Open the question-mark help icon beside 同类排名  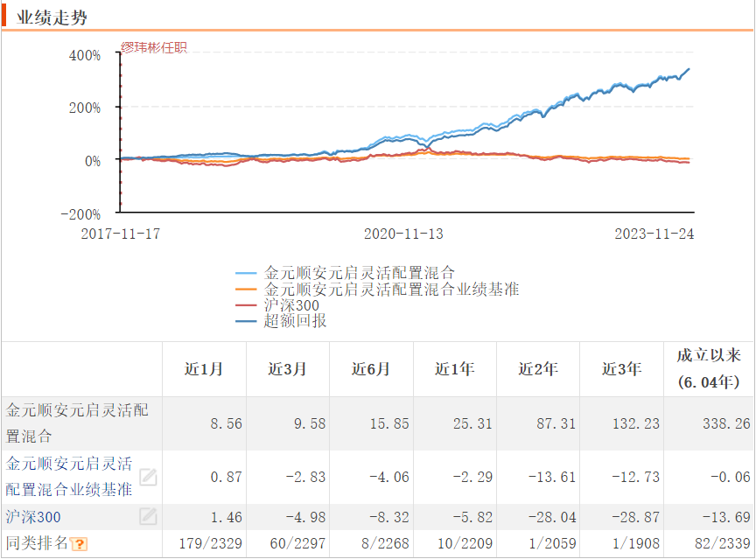click(x=79, y=544)
